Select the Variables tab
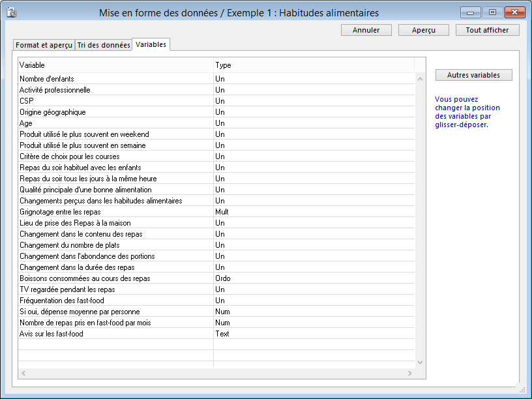This screenshot has width=532, height=399. point(151,44)
